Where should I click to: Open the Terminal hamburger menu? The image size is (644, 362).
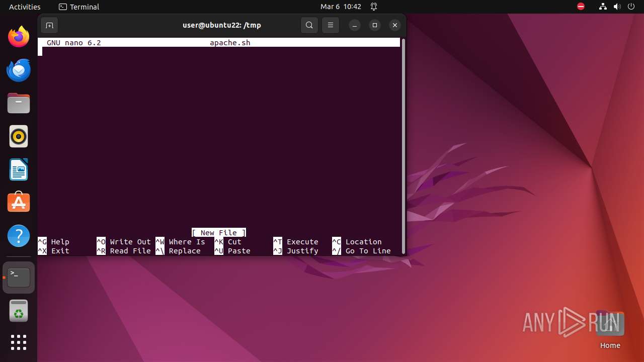331,25
